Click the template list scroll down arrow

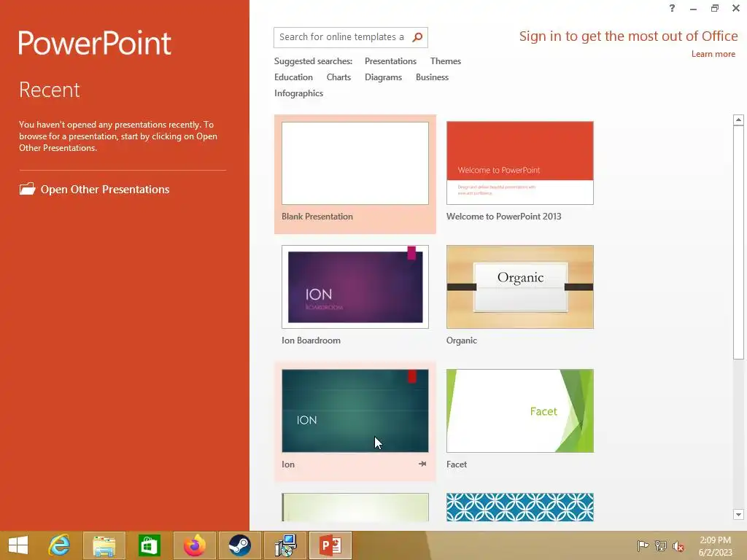pos(738,514)
